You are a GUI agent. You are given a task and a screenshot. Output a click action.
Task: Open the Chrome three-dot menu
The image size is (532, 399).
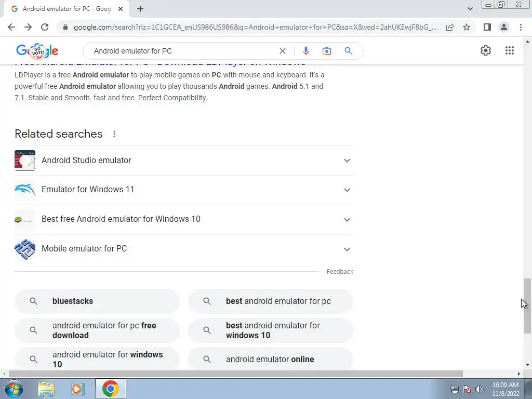point(521,27)
